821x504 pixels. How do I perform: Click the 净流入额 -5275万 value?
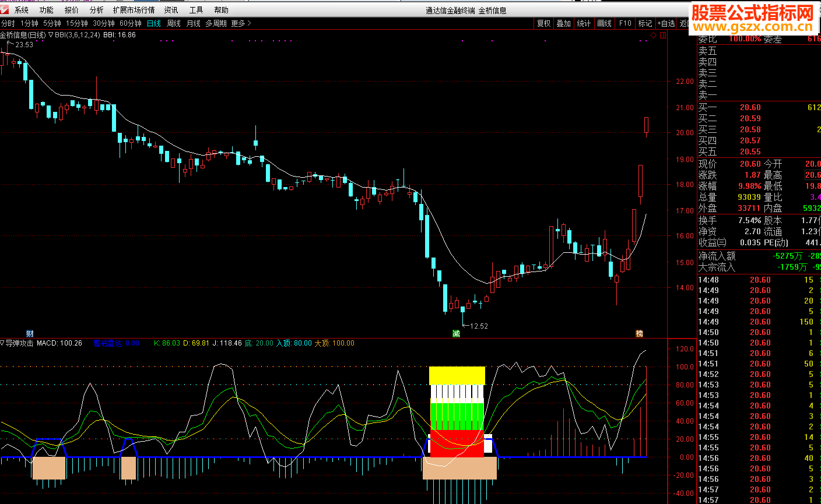(787, 256)
